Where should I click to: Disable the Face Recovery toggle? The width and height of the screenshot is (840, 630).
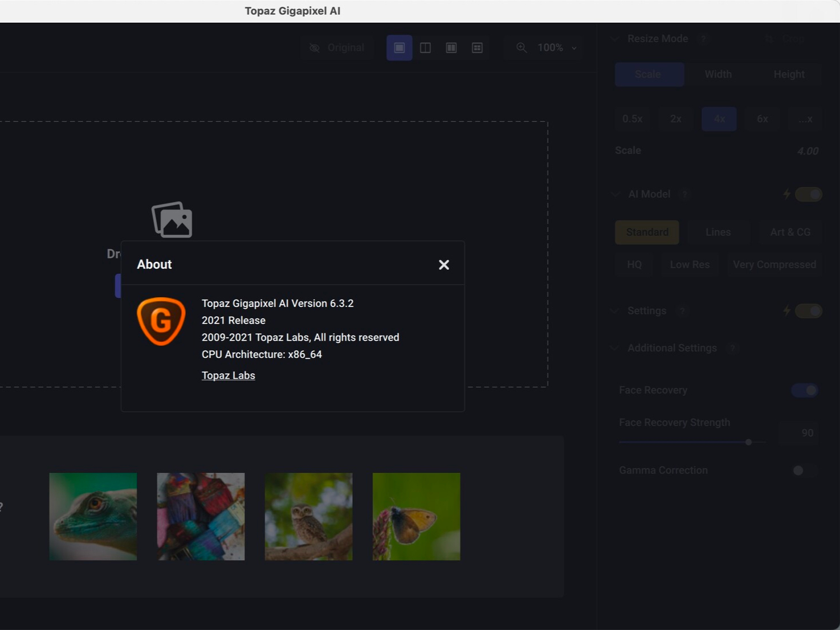[x=804, y=390]
